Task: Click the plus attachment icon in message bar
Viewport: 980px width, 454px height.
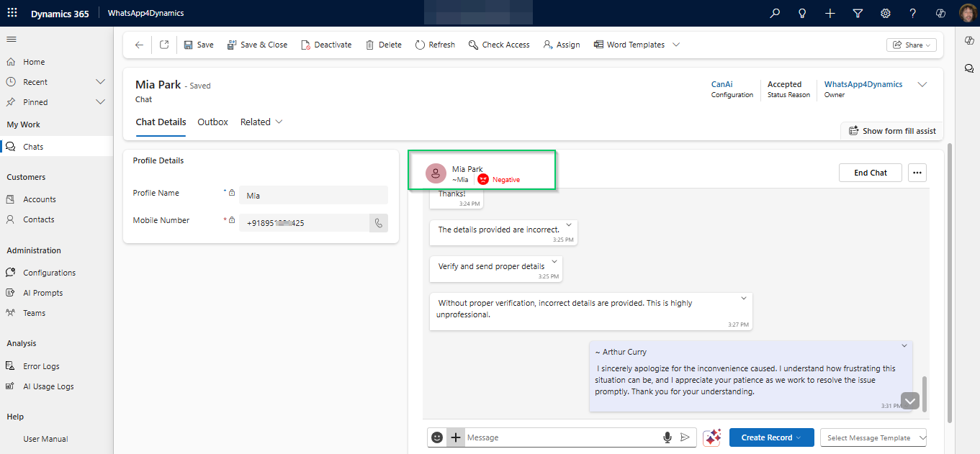Action: 455,437
